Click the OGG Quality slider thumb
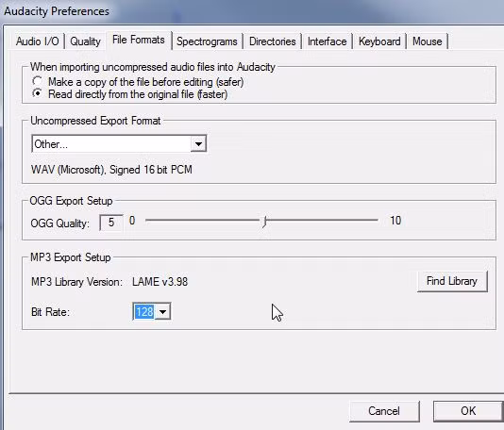The height and width of the screenshot is (430, 504). click(x=265, y=222)
